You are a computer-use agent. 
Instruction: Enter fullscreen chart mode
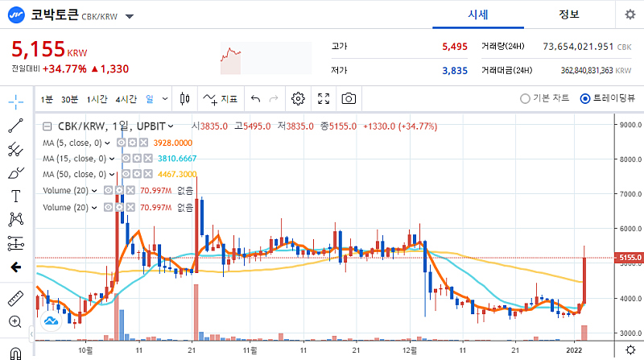[x=324, y=98]
